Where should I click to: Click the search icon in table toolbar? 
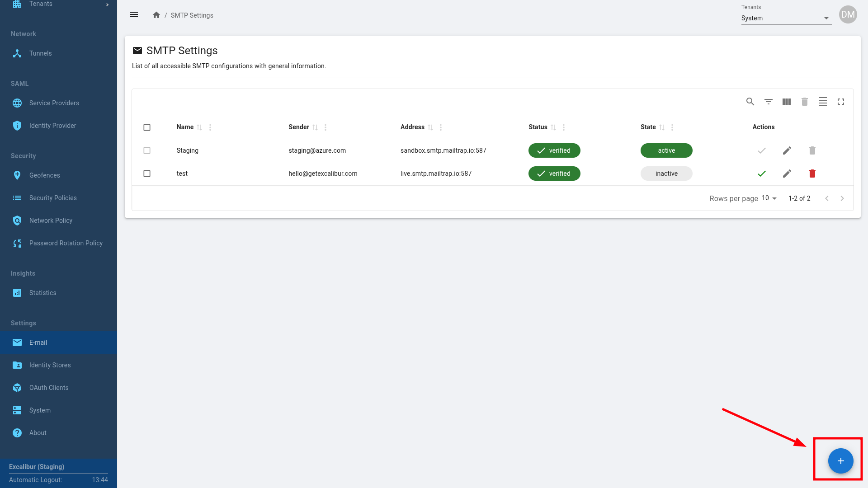(750, 102)
